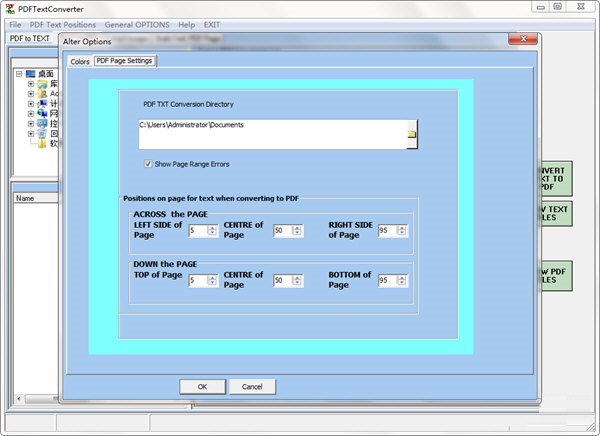Click the TOP of Page value field

pyautogui.click(x=198, y=280)
